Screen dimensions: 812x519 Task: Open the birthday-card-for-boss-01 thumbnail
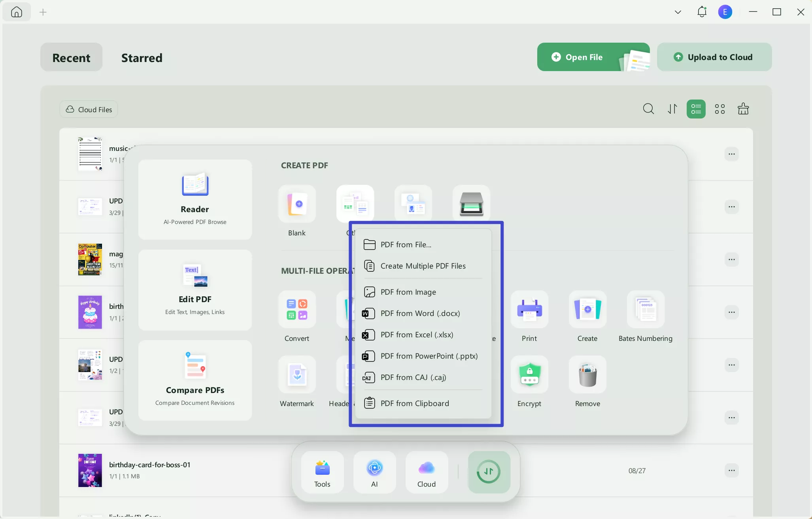point(90,470)
